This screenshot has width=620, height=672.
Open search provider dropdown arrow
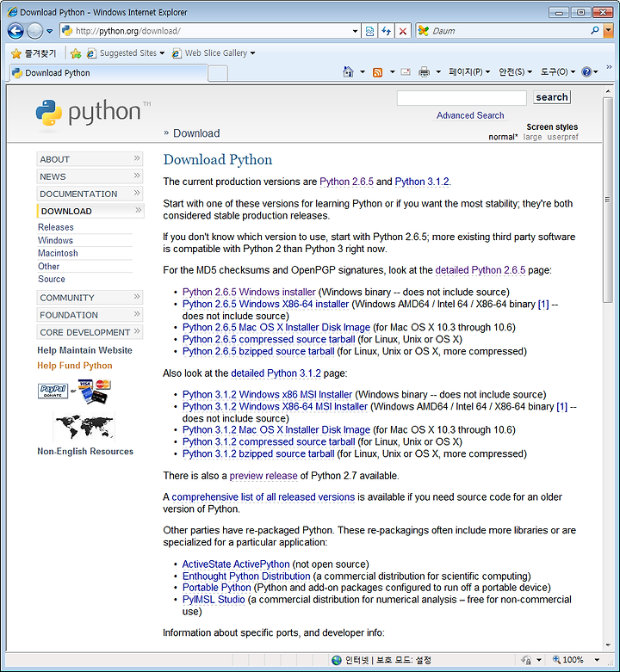tap(609, 30)
